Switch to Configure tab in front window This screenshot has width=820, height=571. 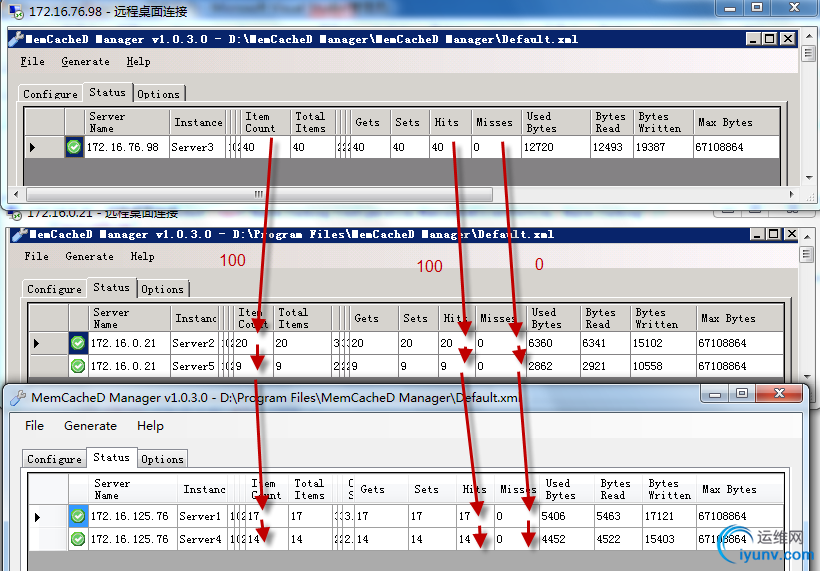click(x=54, y=459)
